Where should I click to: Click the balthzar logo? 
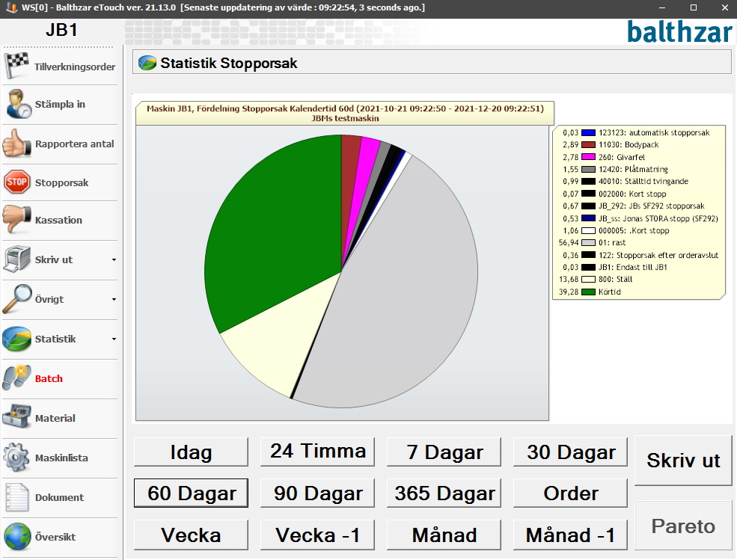(679, 31)
